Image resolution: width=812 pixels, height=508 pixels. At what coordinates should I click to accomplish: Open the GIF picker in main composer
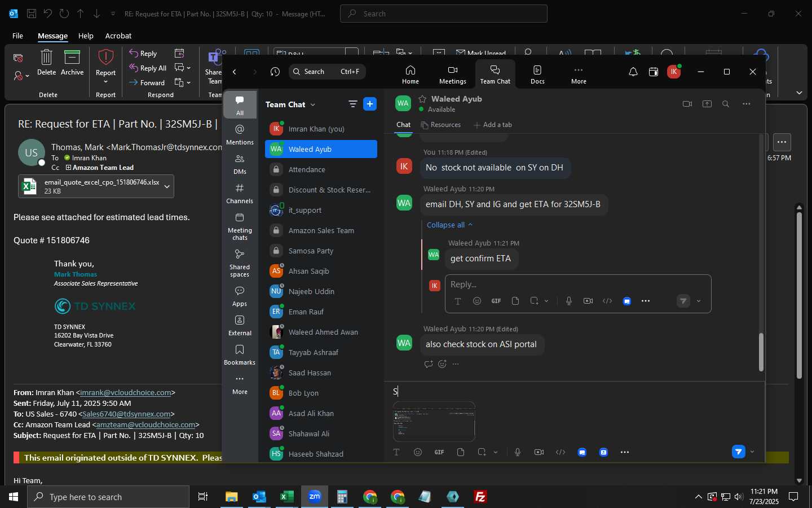[x=439, y=452]
